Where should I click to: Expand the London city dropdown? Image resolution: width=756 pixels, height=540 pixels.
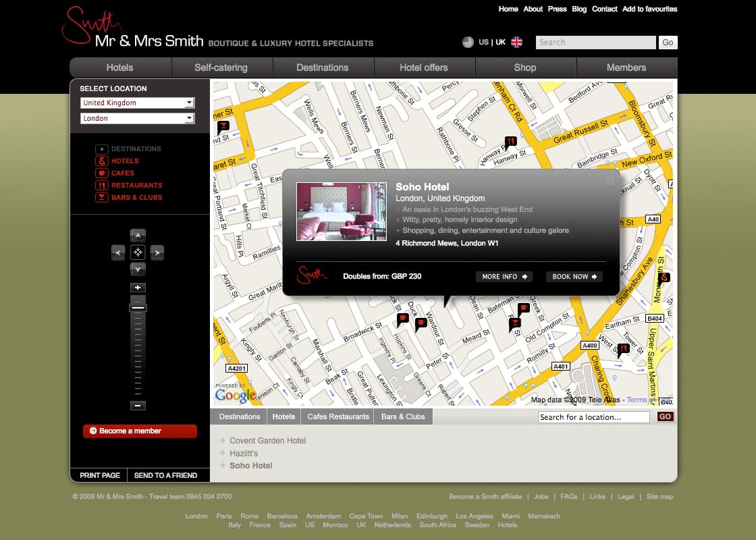coord(137,118)
